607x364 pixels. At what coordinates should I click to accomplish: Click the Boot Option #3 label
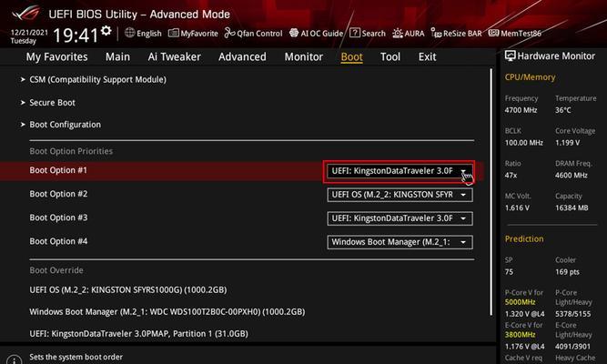click(x=58, y=217)
